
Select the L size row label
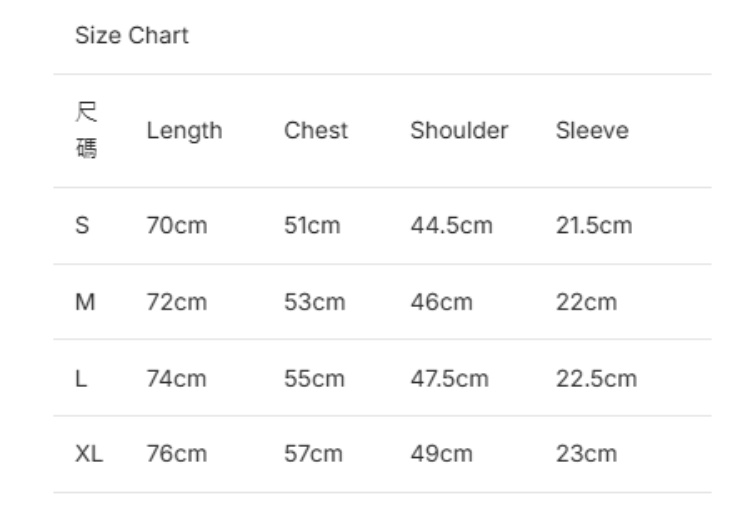click(81, 378)
